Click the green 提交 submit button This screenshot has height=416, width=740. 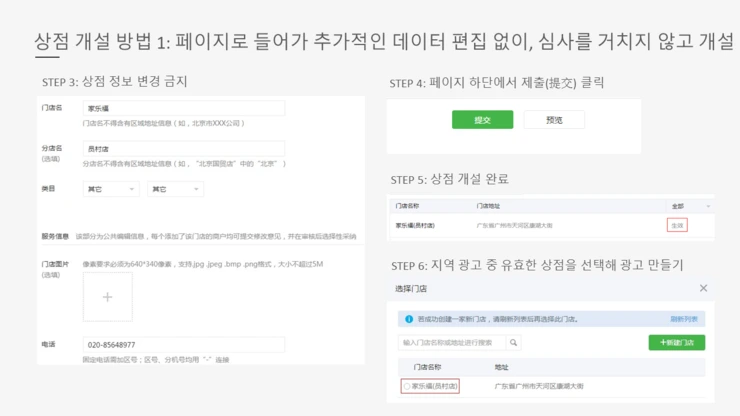(x=482, y=120)
